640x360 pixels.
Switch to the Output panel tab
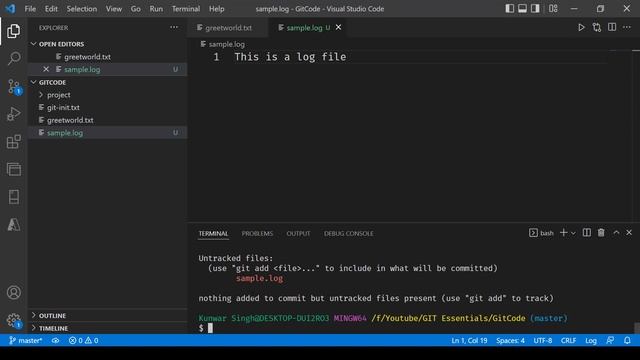[298, 233]
